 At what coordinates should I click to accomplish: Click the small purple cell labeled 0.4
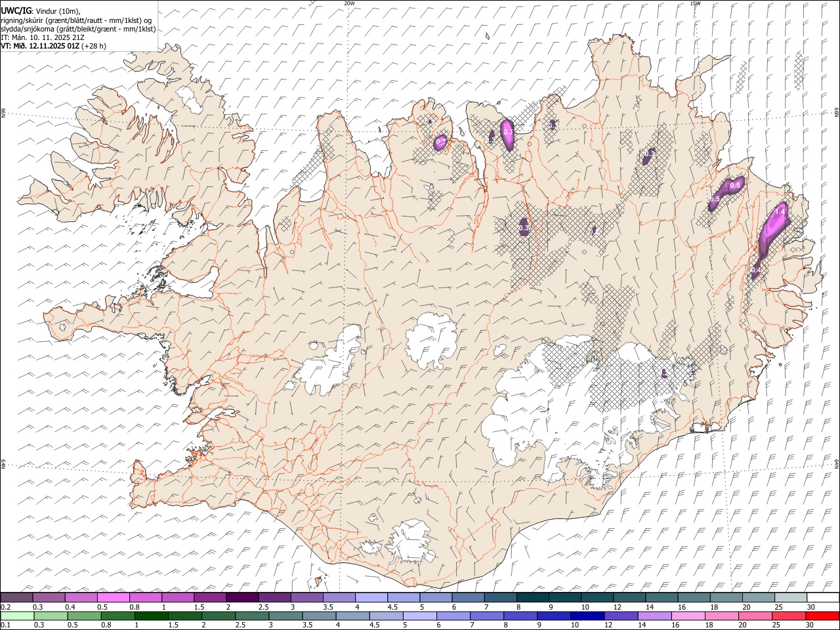point(755,270)
